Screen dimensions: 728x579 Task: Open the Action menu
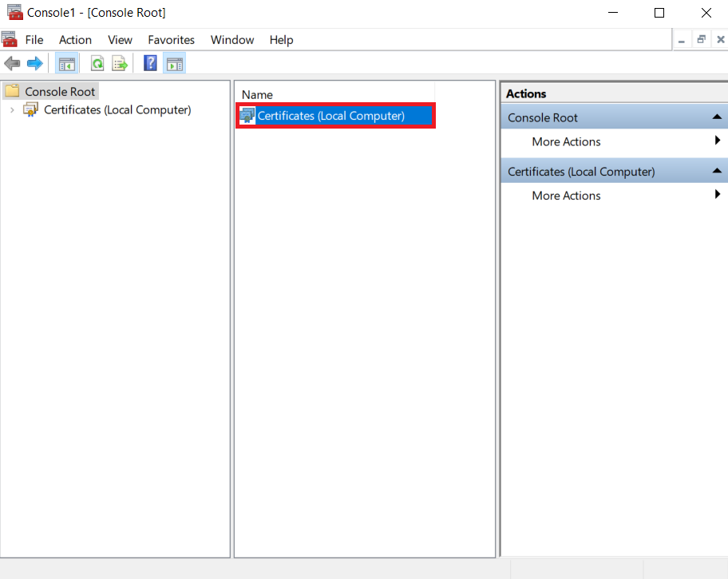(75, 40)
